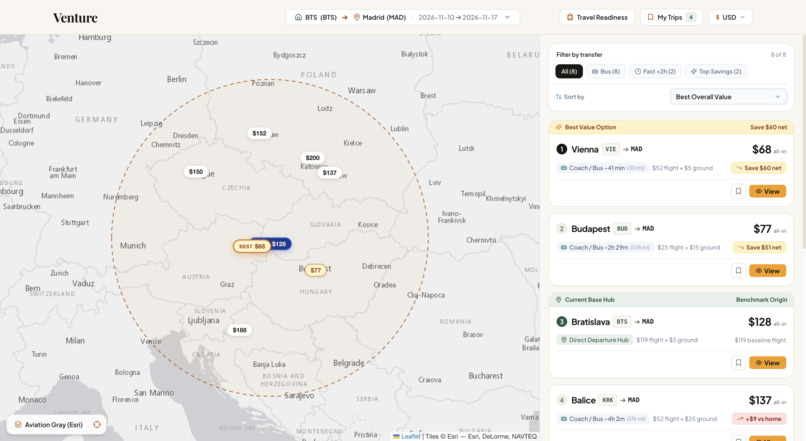Bookmark the Budapest trip
Viewport: 806px width, 441px height.
pos(738,271)
